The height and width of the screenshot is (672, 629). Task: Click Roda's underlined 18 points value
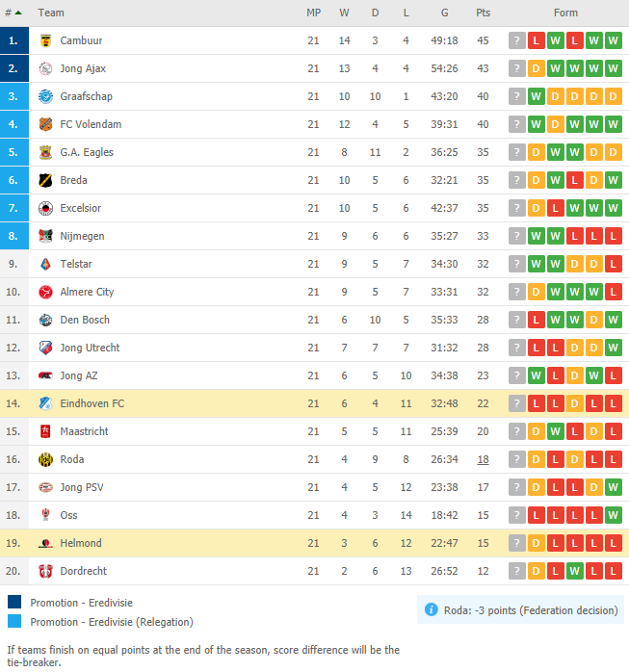[483, 459]
